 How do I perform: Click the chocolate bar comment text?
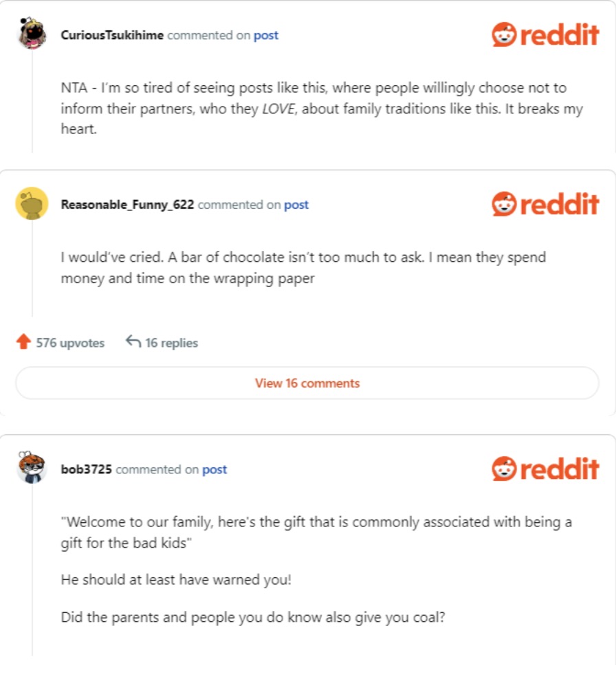point(302,268)
